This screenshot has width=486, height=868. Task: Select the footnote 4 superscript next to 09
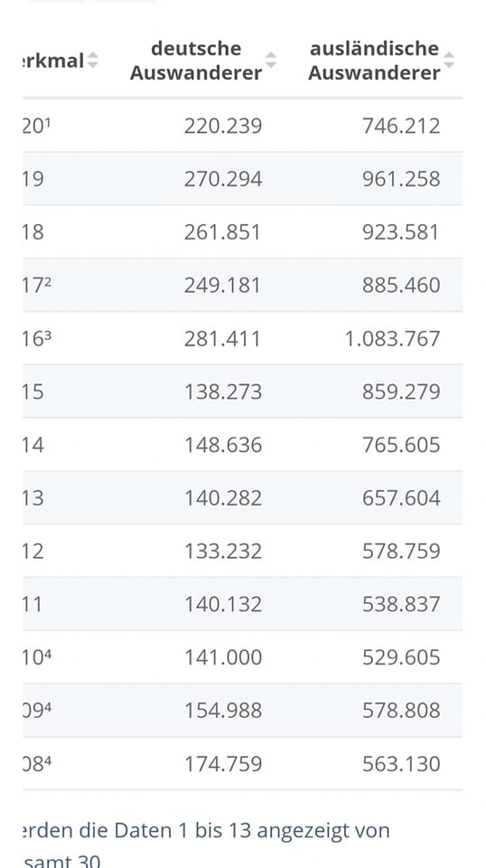click(x=48, y=706)
